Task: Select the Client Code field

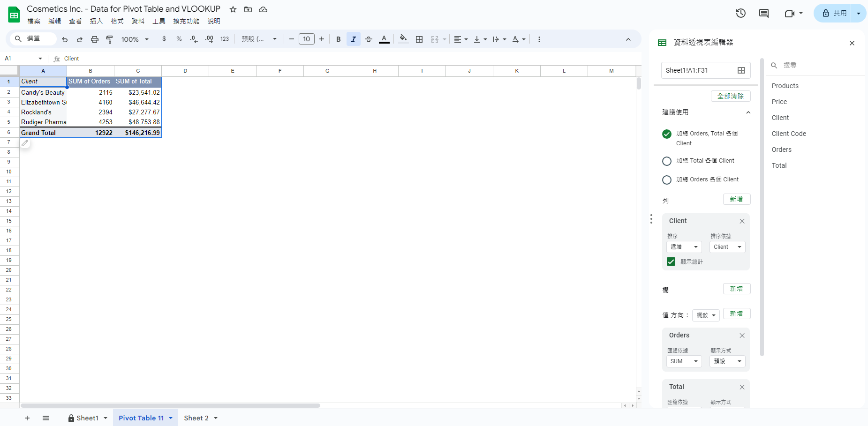Action: point(789,134)
